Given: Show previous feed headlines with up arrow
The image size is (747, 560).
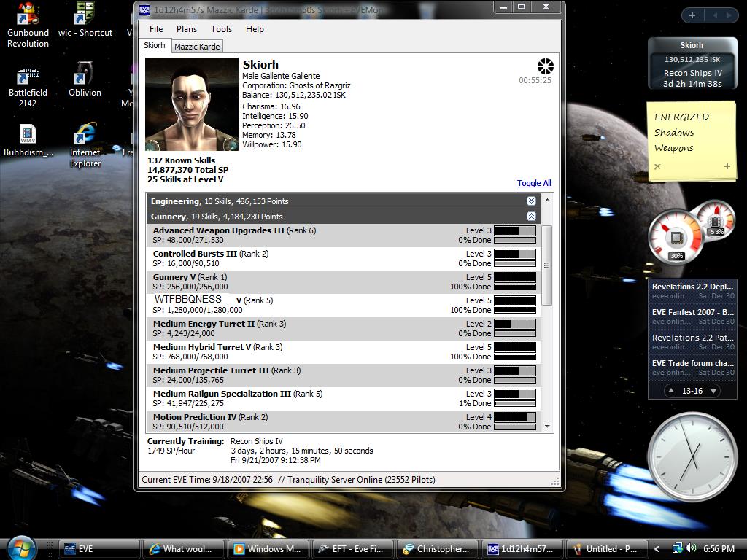Looking at the screenshot, I should coord(671,391).
